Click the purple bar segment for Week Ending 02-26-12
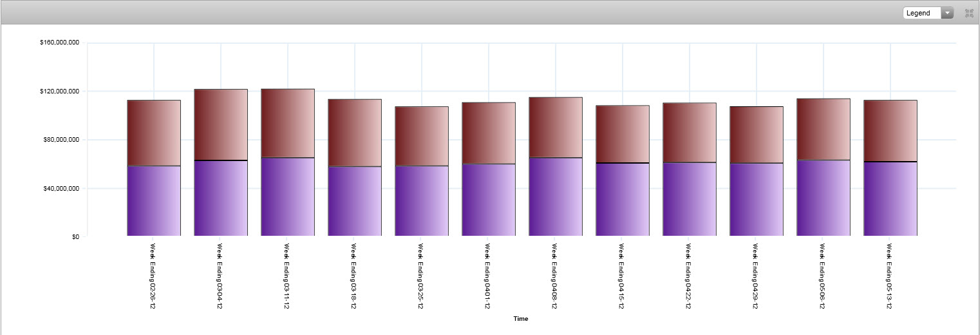980x335 pixels. point(154,201)
